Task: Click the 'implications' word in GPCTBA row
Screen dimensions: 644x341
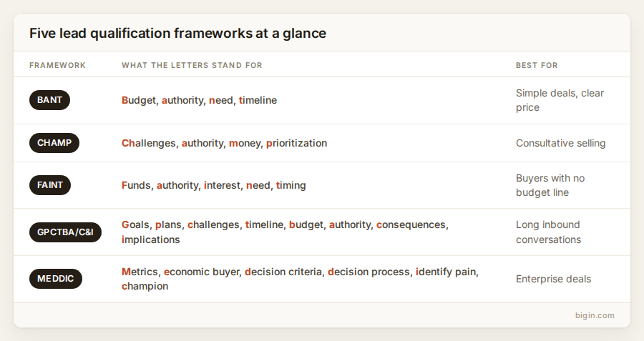Action: tap(151, 239)
